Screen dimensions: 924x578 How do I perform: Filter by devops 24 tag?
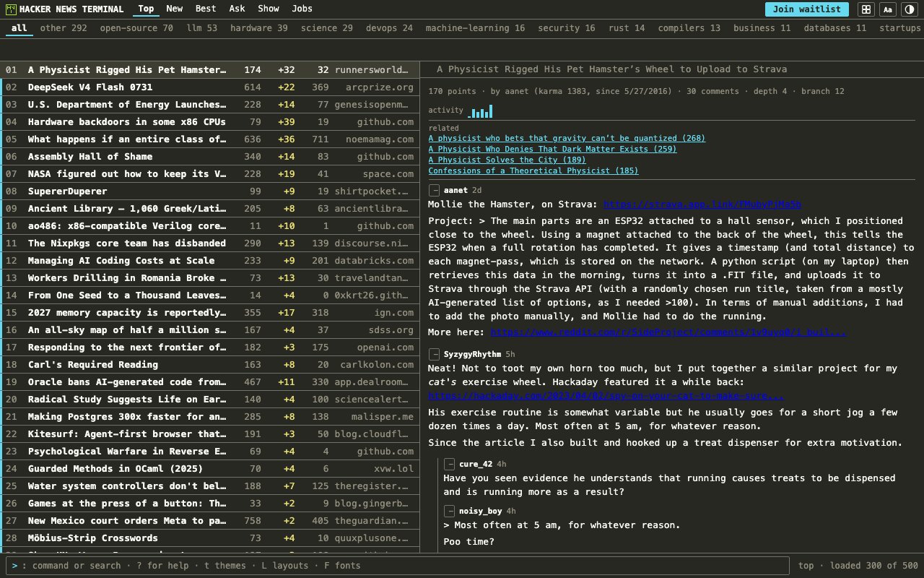click(389, 28)
